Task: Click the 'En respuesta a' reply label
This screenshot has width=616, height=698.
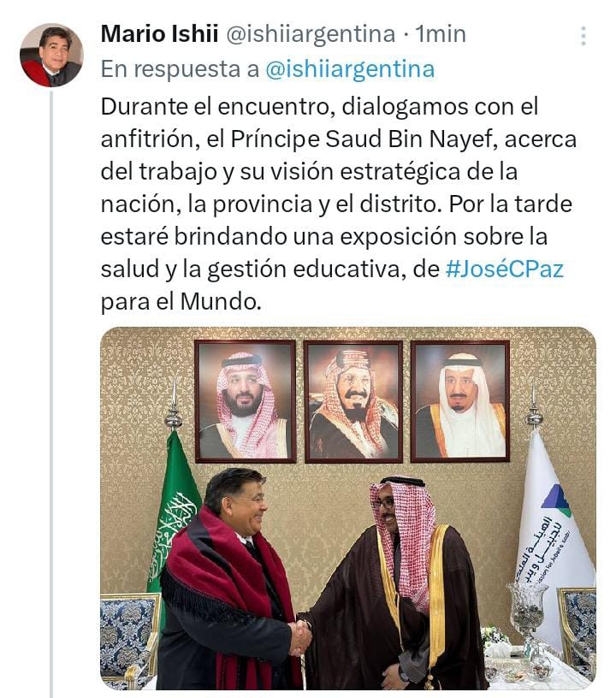Action: pos(180,69)
